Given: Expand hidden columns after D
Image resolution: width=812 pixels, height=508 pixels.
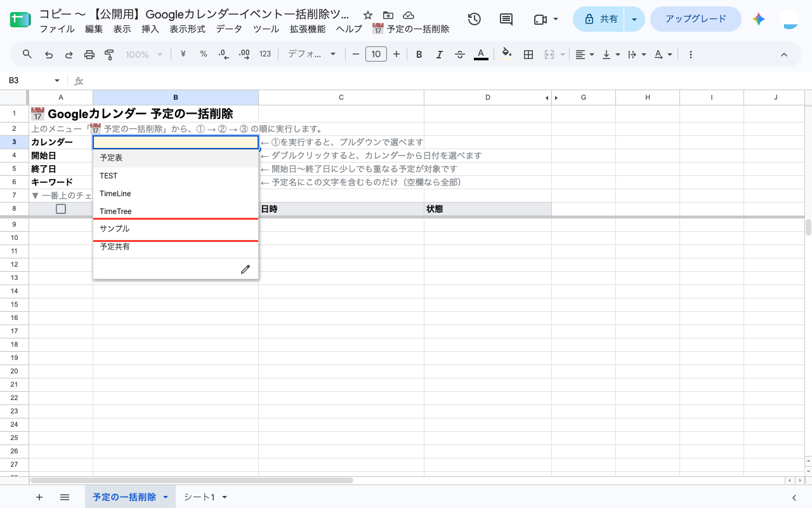Looking at the screenshot, I should coord(556,98).
